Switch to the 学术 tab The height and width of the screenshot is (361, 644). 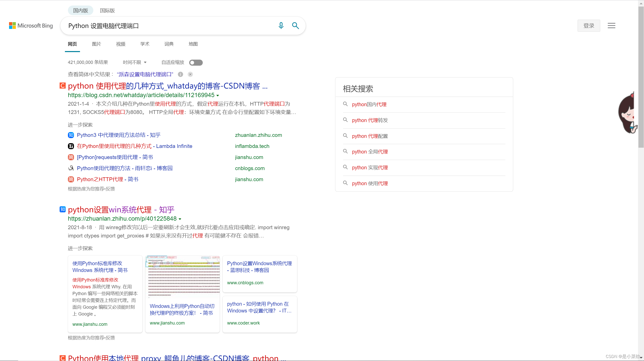145,44
